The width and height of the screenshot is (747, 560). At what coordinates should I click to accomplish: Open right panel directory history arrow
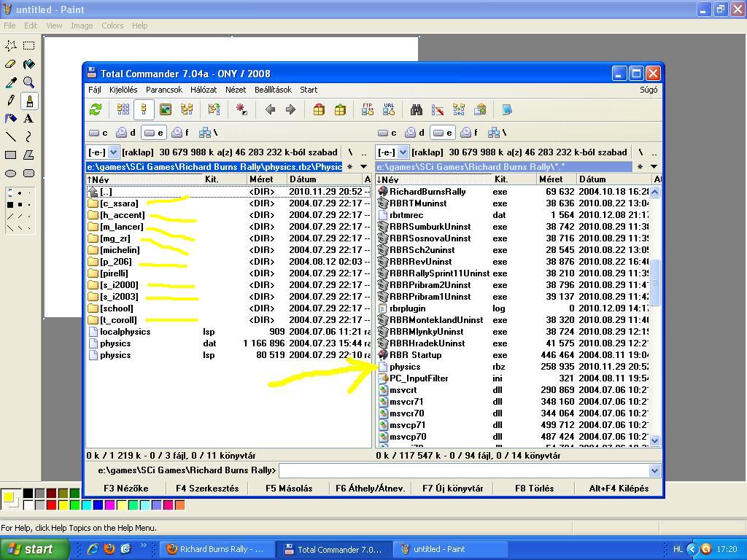pos(654,167)
